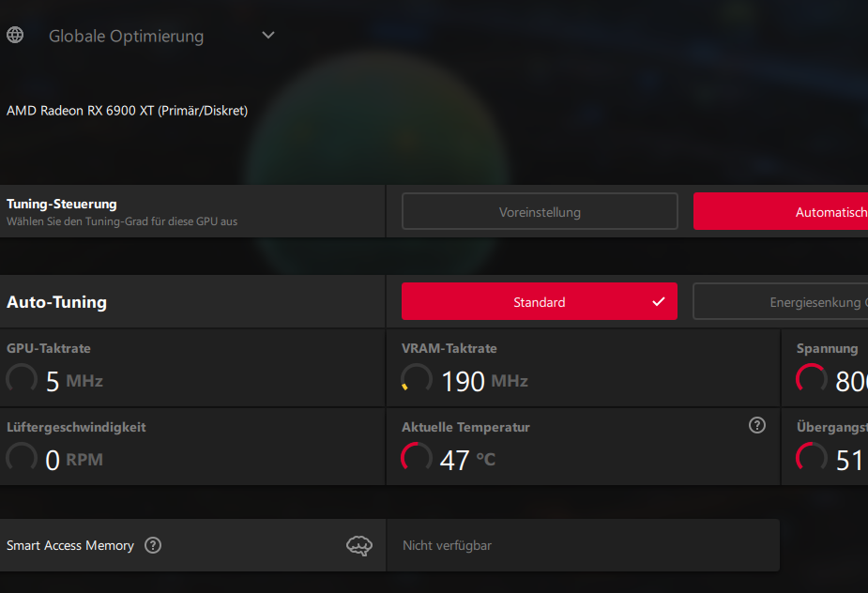Open help icon for Smart Access Memory

(153, 545)
